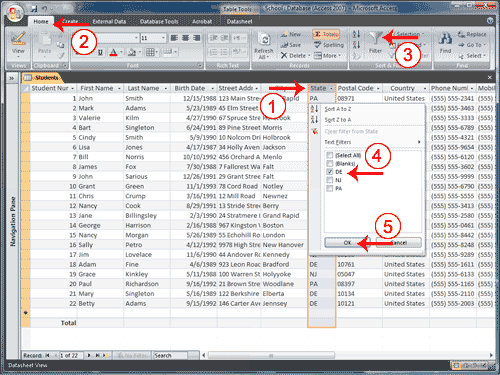Check the NJ checkbox
This screenshot has height=375, width=500.
330,180
